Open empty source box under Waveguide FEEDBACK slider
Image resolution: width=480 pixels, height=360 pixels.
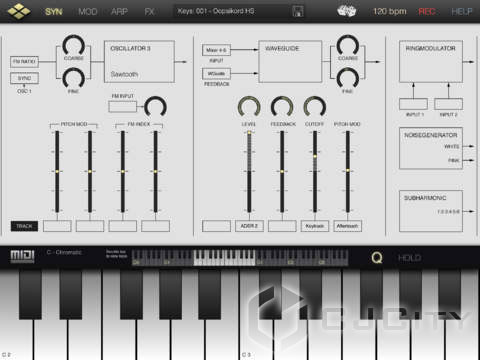click(x=282, y=226)
